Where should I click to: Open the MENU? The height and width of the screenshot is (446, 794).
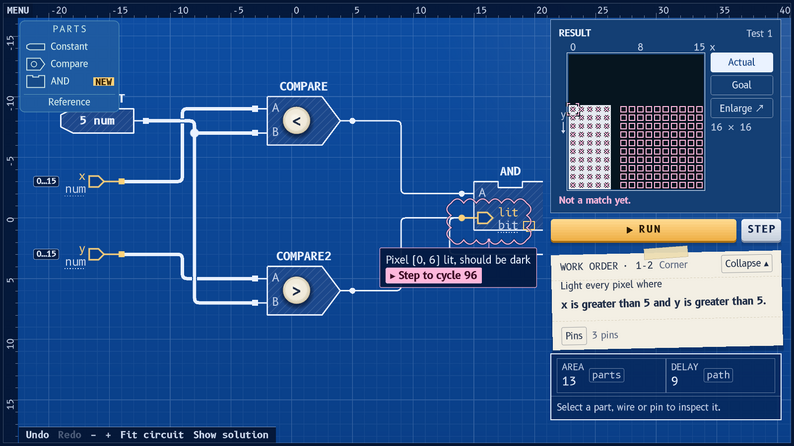18,10
